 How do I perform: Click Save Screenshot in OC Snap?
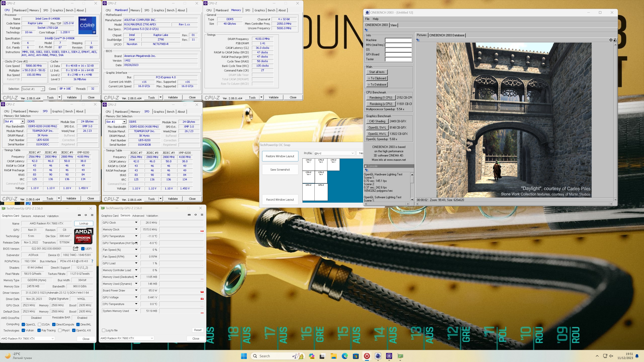pyautogui.click(x=280, y=170)
